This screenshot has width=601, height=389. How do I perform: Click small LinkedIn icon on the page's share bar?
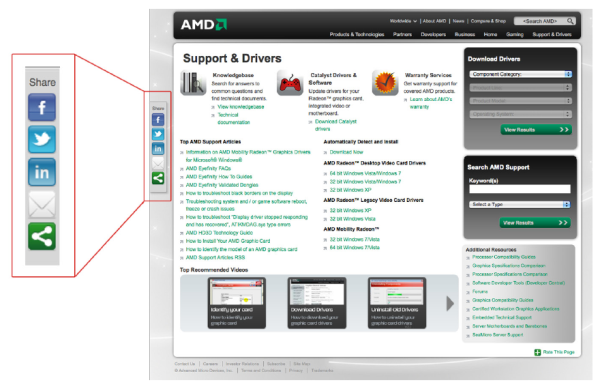coord(158,149)
